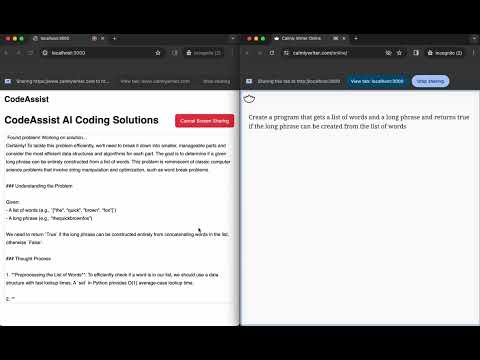Go forward in localhost window
The image size is (480, 360).
pyautogui.click(x=18, y=53)
